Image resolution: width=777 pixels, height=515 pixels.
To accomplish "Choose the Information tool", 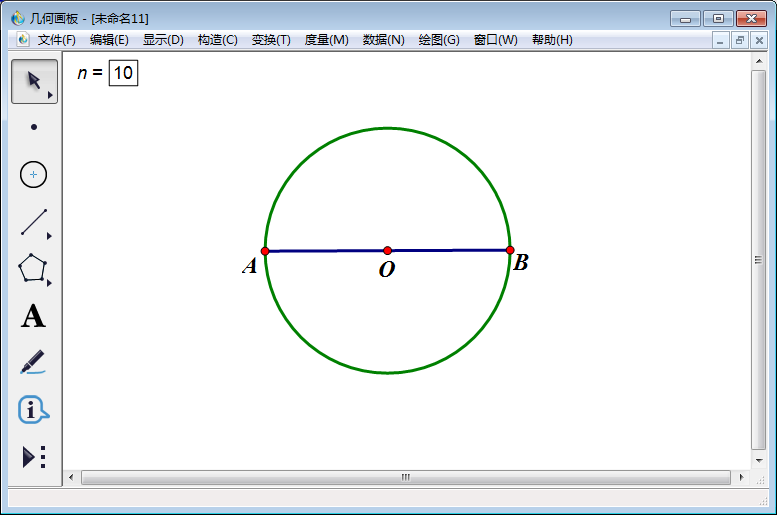I will [34, 409].
